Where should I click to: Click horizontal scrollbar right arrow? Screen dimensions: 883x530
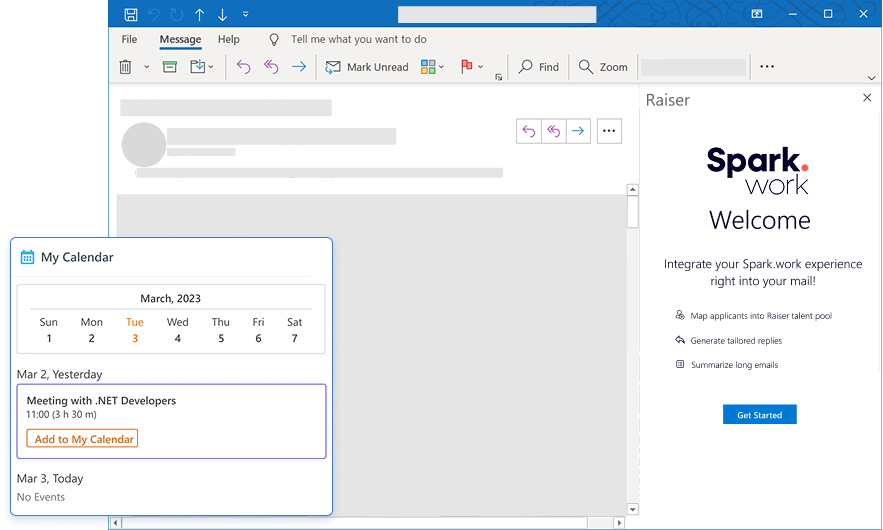tap(619, 523)
